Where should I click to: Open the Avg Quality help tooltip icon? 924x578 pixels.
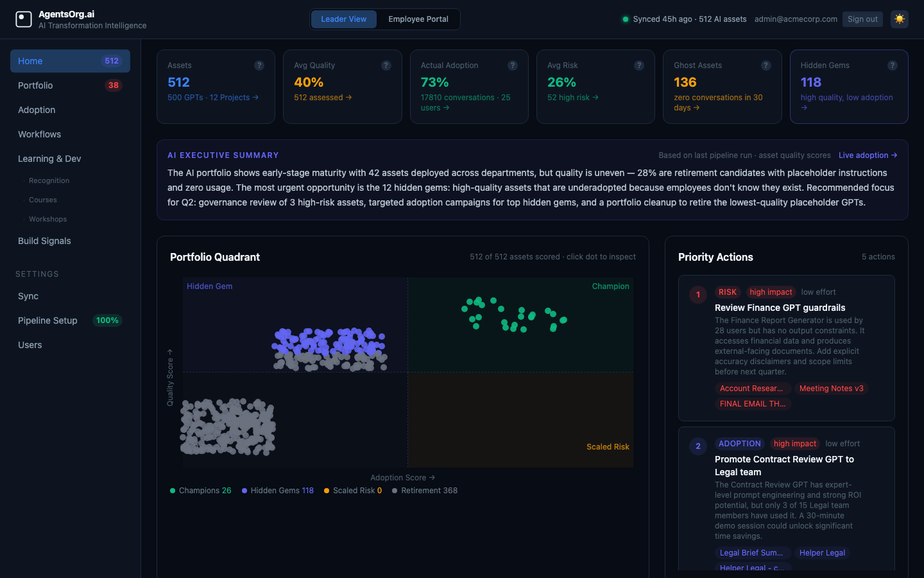pos(386,66)
